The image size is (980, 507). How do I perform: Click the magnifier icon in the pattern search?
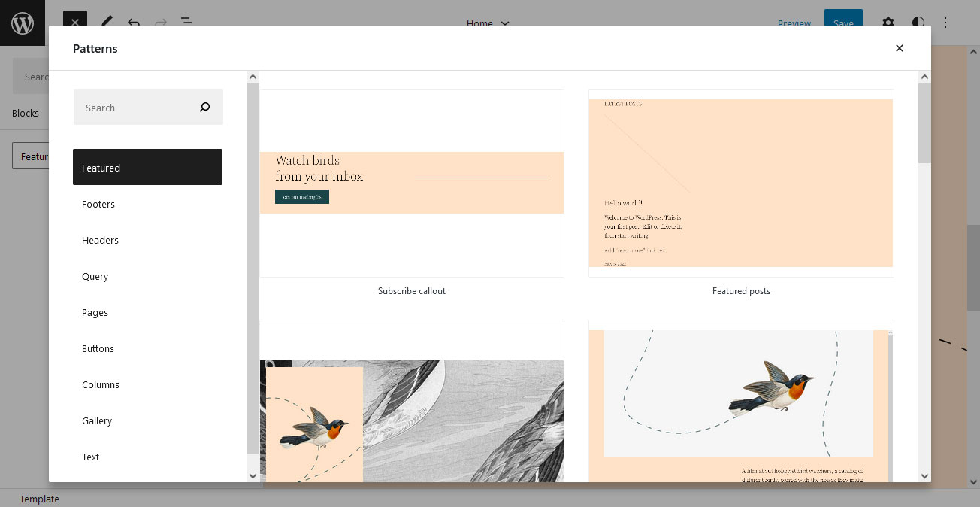[x=204, y=107]
